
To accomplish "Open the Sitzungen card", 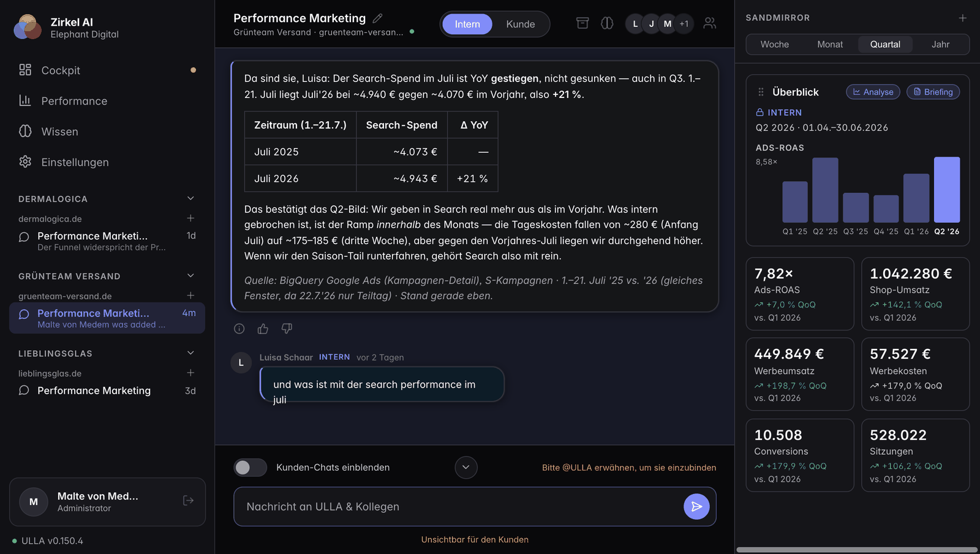I will click(915, 455).
